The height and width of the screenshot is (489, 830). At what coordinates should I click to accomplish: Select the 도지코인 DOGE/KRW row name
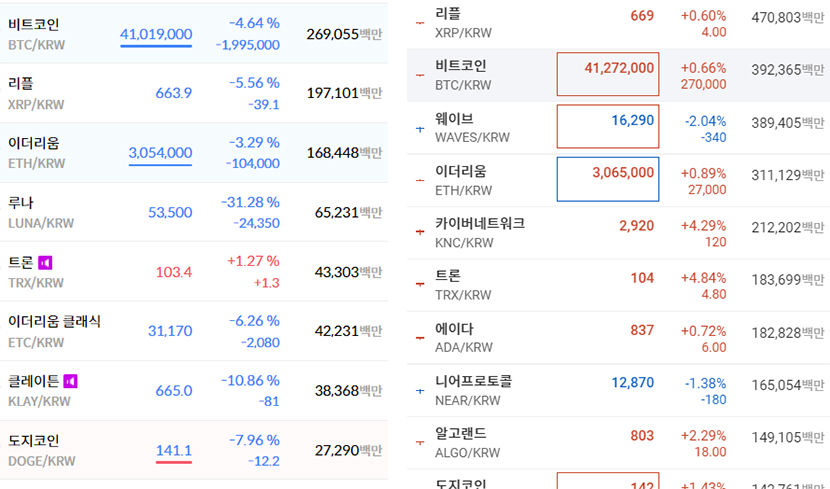tap(33, 449)
